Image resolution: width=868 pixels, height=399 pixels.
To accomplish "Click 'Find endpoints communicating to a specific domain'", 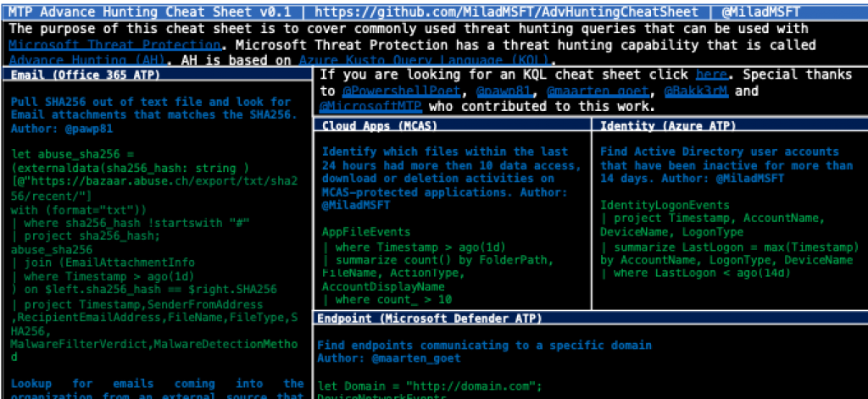I will tap(484, 346).
